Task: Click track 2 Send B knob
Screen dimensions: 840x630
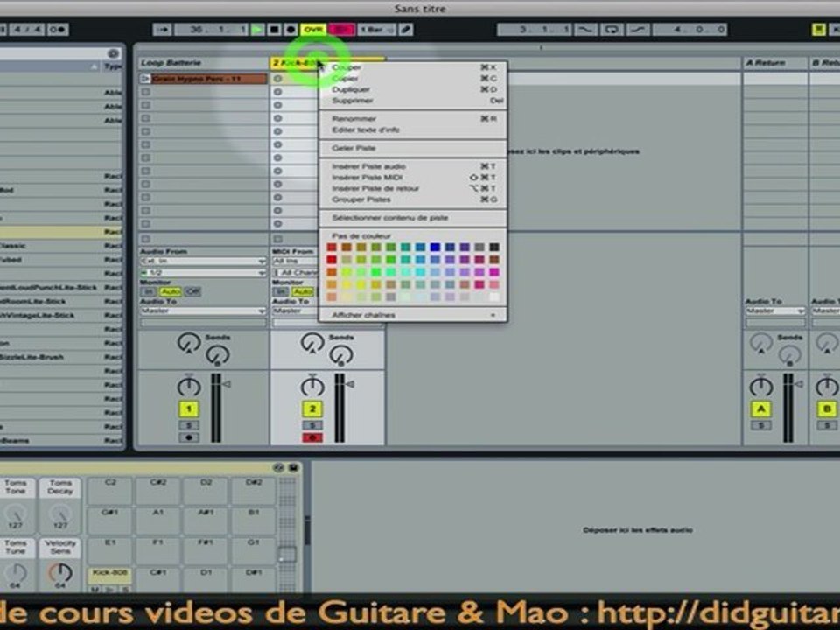Action: (340, 355)
